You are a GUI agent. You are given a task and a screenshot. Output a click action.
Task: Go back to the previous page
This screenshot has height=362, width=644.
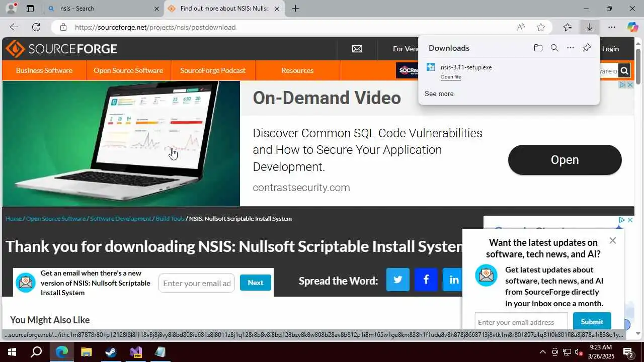click(x=14, y=27)
